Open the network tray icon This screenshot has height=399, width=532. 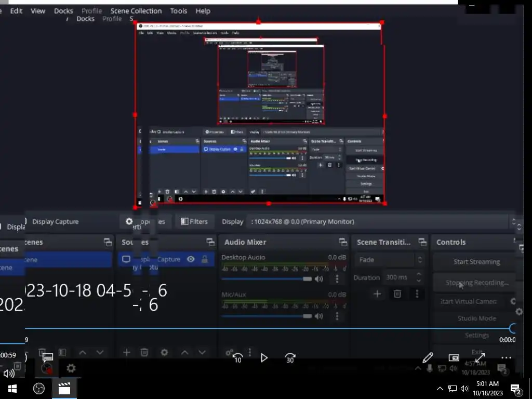click(453, 389)
